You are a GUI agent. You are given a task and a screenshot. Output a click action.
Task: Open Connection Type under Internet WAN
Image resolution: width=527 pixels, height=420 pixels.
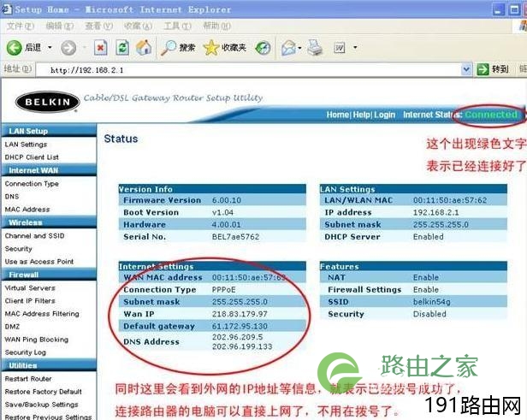[32, 184]
